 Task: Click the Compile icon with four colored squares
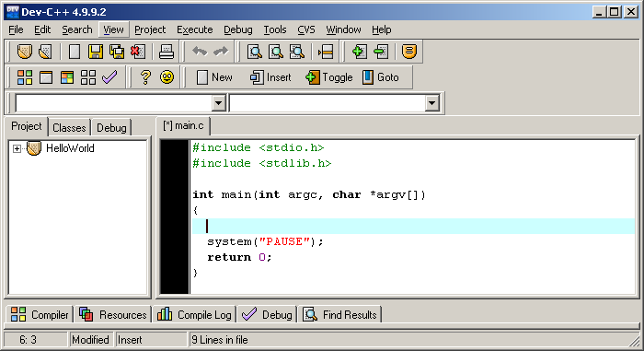(x=24, y=77)
